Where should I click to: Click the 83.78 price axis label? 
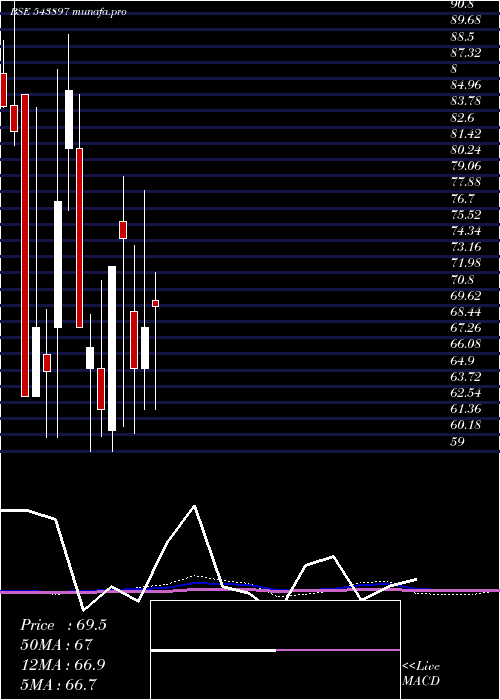point(466,101)
